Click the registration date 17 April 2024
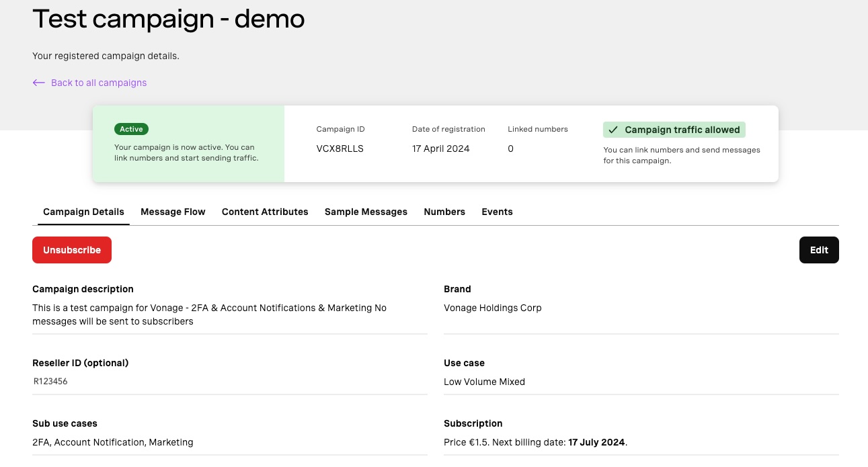Image resolution: width=868 pixels, height=467 pixels. click(440, 148)
